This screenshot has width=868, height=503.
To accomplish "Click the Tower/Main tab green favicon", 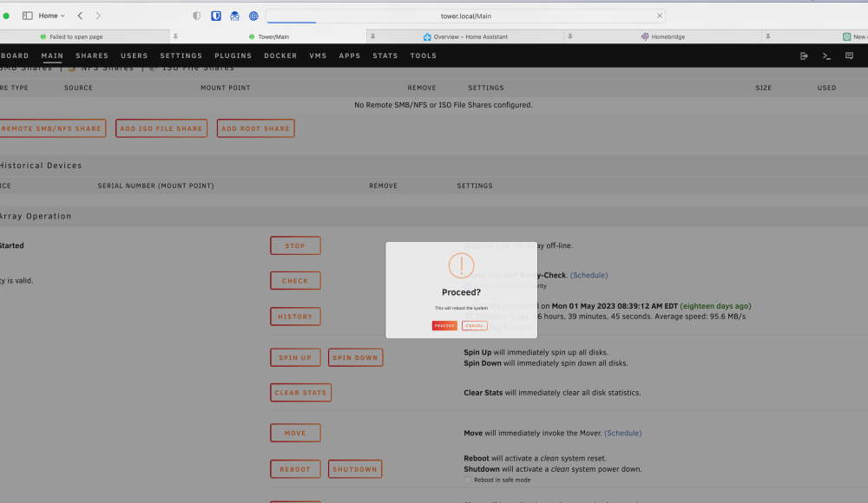I will 252,36.
